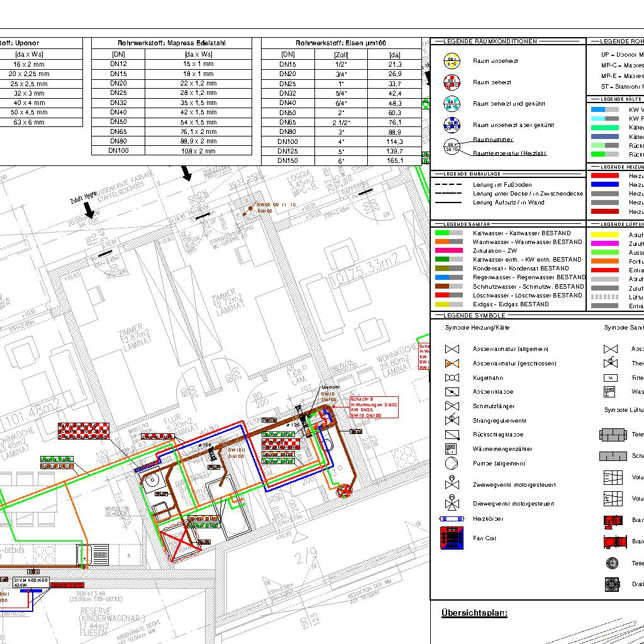Click the Strangregulierventil symbol

click(452, 419)
